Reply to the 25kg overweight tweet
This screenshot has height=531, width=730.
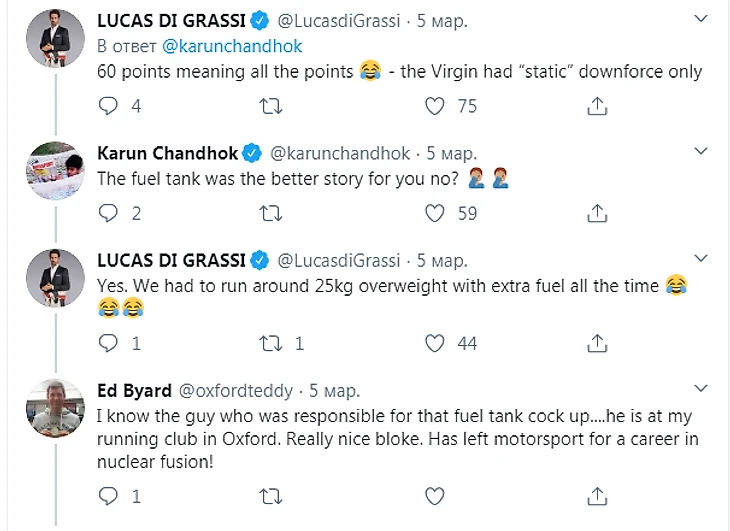point(109,343)
